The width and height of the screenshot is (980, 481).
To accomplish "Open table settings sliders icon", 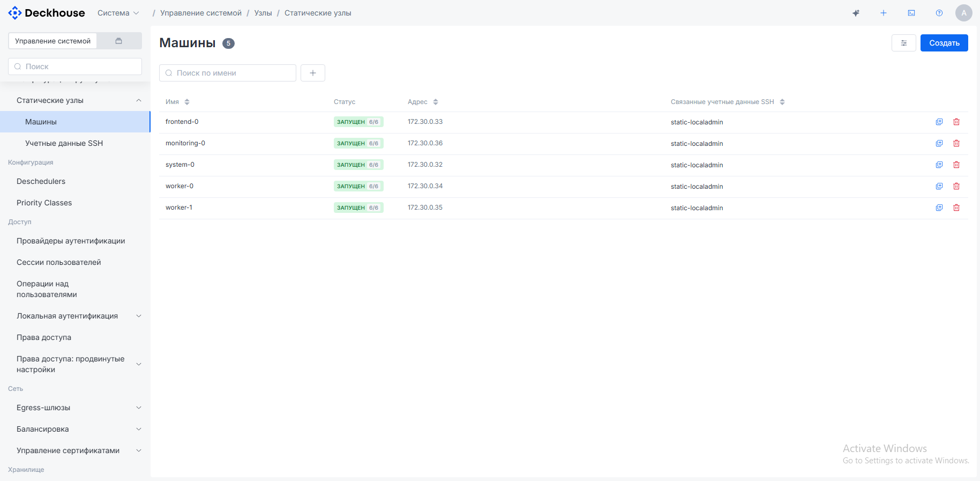I will click(904, 43).
